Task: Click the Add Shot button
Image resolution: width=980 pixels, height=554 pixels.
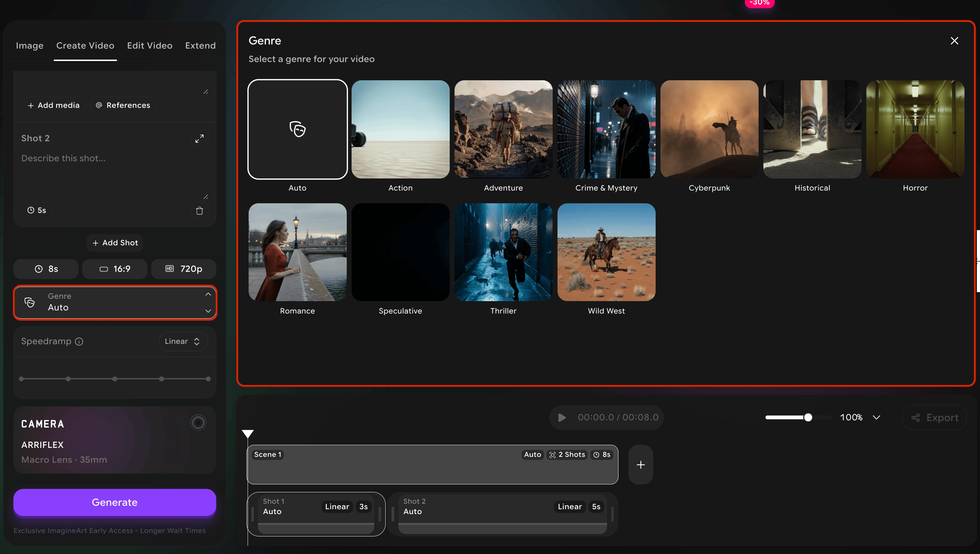Action: pos(115,243)
